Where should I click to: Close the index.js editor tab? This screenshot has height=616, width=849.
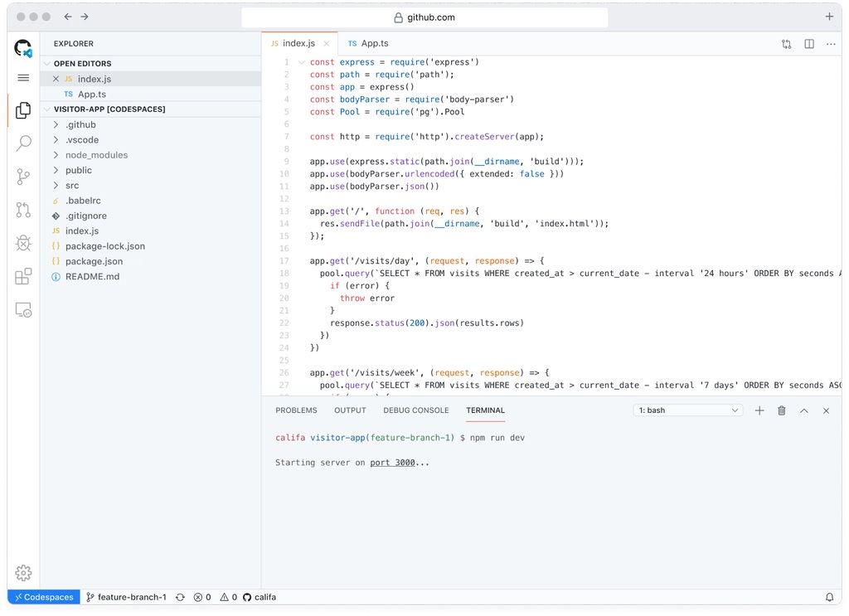pos(326,43)
